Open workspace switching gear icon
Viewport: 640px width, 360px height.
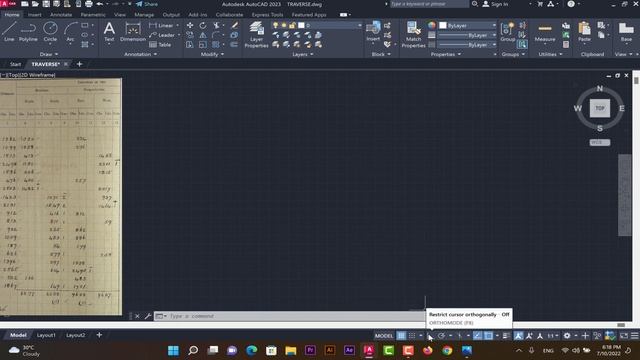tap(567, 336)
